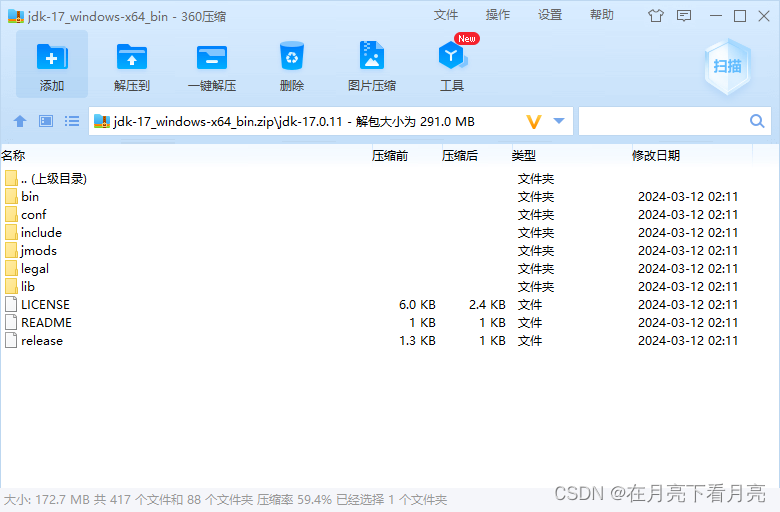Click the LICENSE file icon
780x512 pixels.
pos(11,304)
